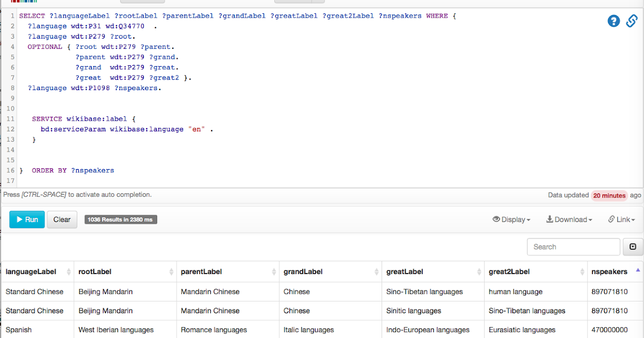Open the column options dropdown beside Search
Viewport: 644px width, 338px height.
pos(632,247)
